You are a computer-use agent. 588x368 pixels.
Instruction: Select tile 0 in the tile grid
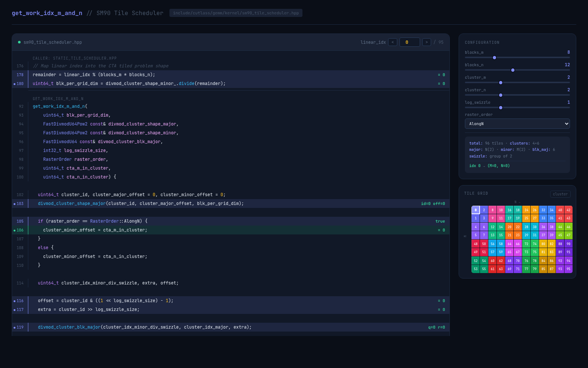[x=475, y=210]
